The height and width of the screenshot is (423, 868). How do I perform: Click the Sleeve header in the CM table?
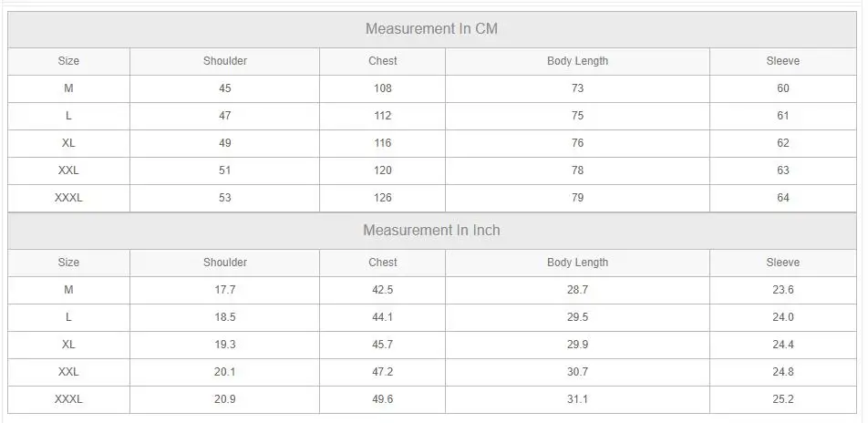782,61
